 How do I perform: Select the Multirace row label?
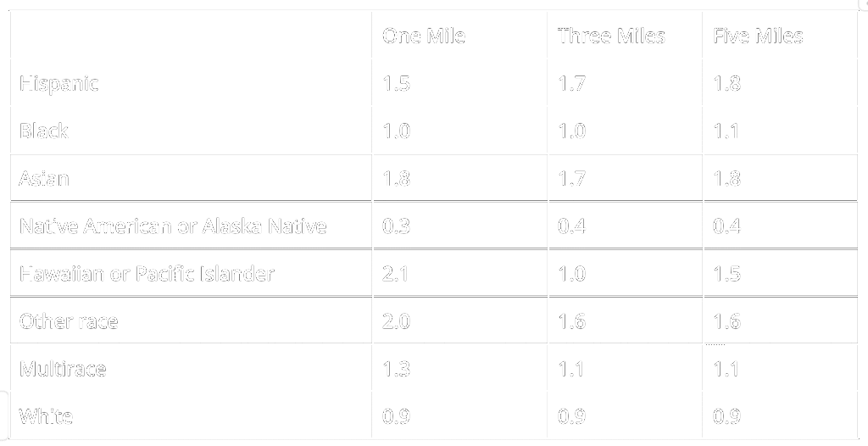[63, 369]
